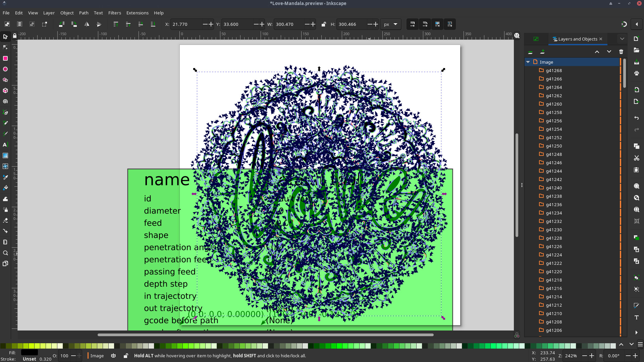Open the Extensions menu
The width and height of the screenshot is (644, 362).
pyautogui.click(x=137, y=13)
